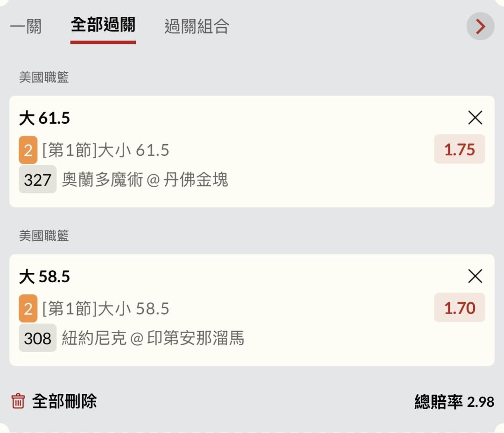
Task: Select the 全部過關 tab
Action: (103, 25)
